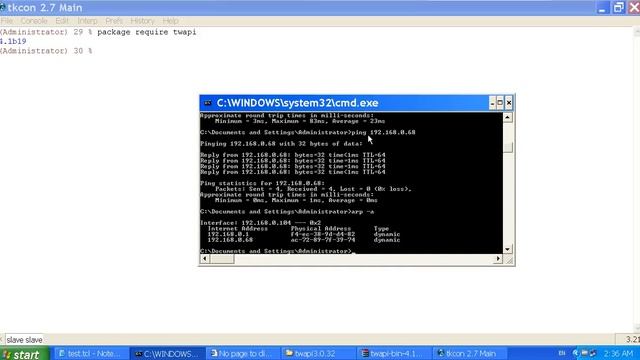The width and height of the screenshot is (640, 360).
Task: Click the 192.168.0.1 arp table row
Action: (x=304, y=234)
